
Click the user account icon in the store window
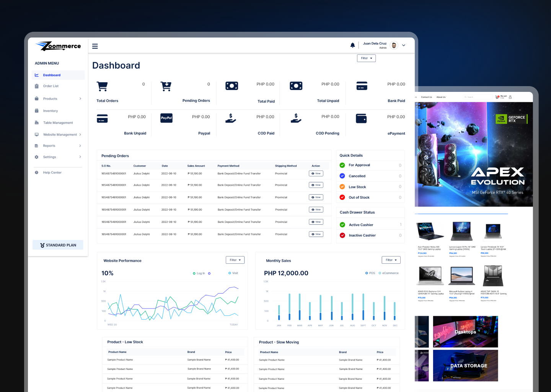(x=510, y=97)
